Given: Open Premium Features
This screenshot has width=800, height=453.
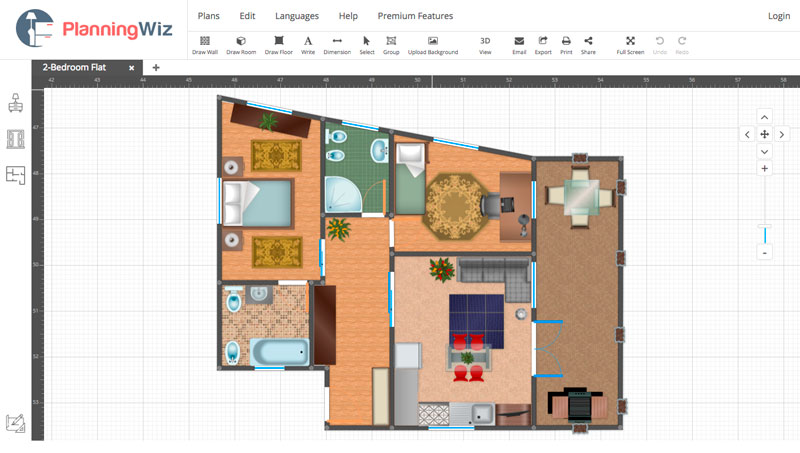Looking at the screenshot, I should click(x=415, y=16).
